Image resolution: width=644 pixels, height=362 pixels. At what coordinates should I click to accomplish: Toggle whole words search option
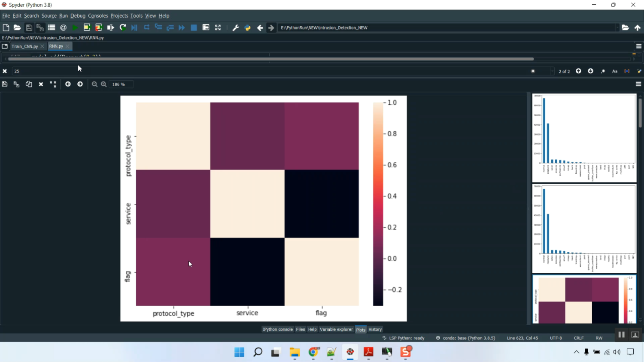coord(627,71)
